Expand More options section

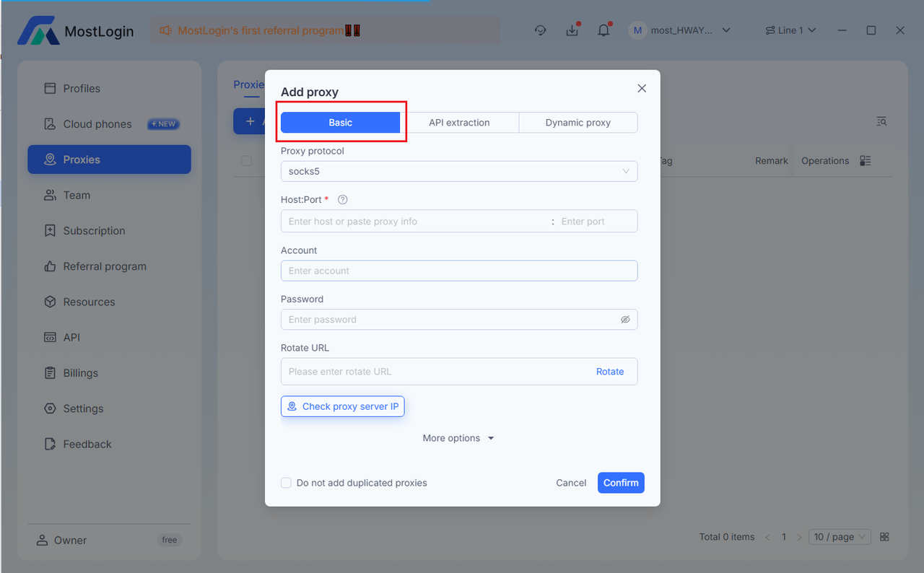[458, 438]
